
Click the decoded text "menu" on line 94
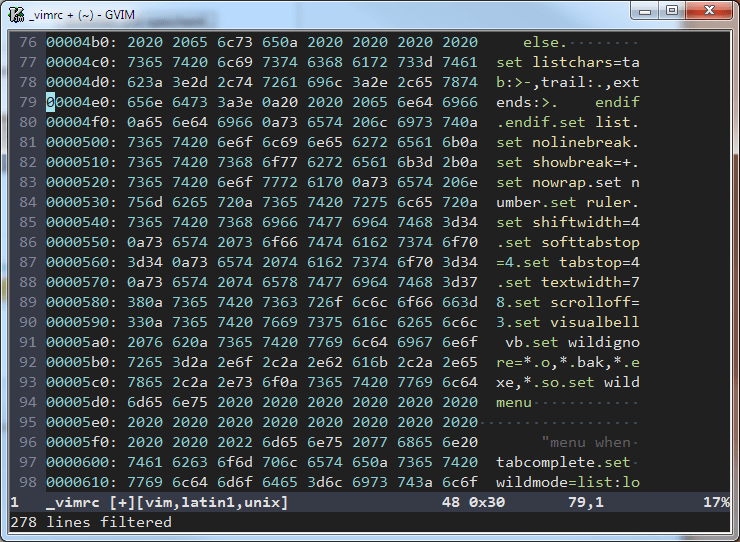514,402
